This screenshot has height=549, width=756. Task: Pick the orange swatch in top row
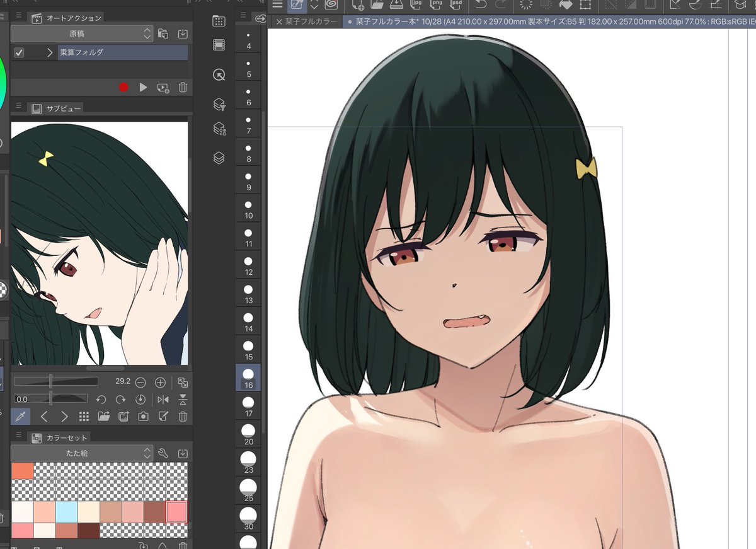pyautogui.click(x=23, y=471)
